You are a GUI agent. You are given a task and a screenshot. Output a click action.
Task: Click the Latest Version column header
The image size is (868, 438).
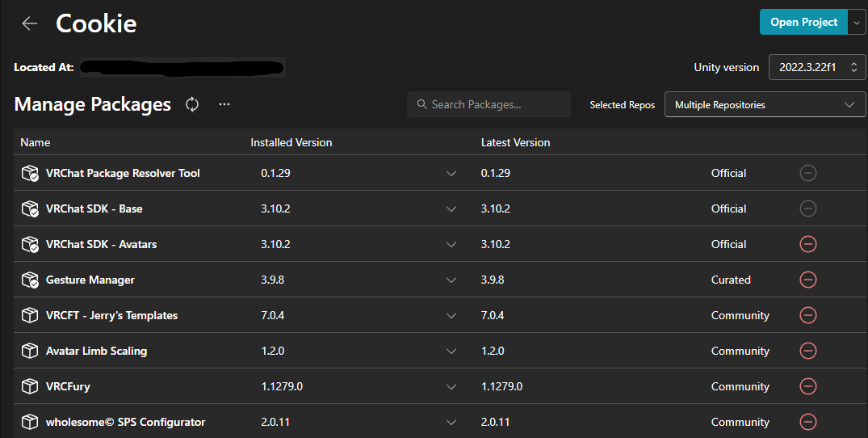(515, 142)
